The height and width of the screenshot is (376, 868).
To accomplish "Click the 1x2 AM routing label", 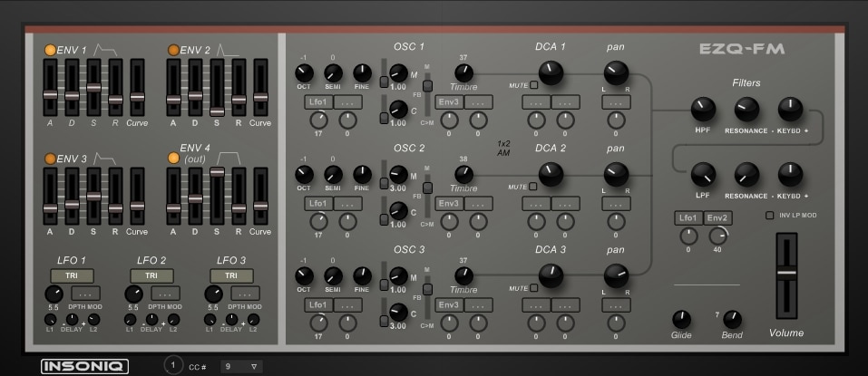I will [503, 148].
